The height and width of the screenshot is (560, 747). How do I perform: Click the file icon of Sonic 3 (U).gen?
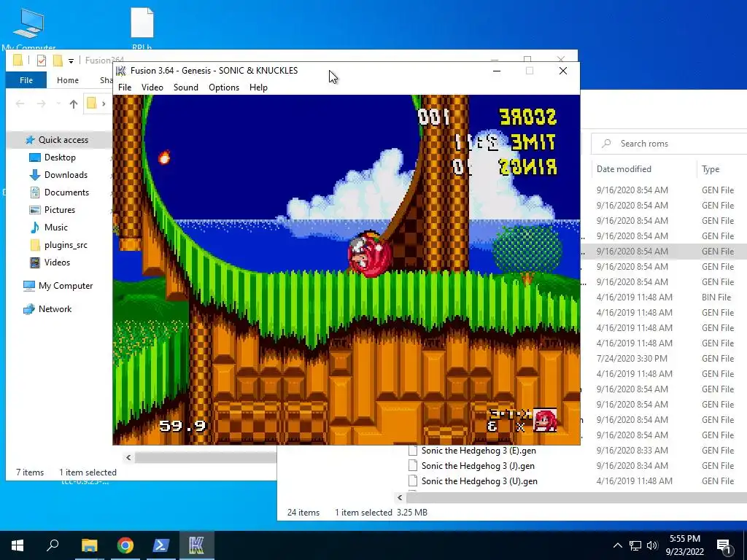coord(413,481)
